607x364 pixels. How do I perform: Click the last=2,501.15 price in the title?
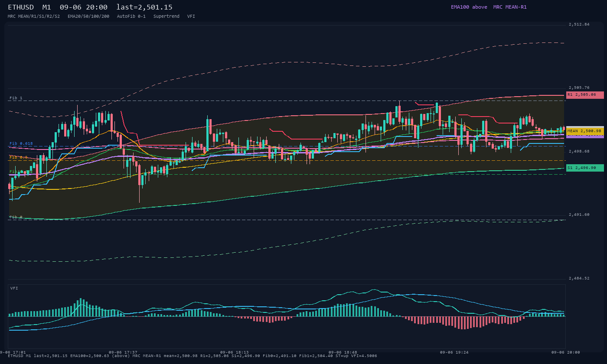click(x=144, y=7)
